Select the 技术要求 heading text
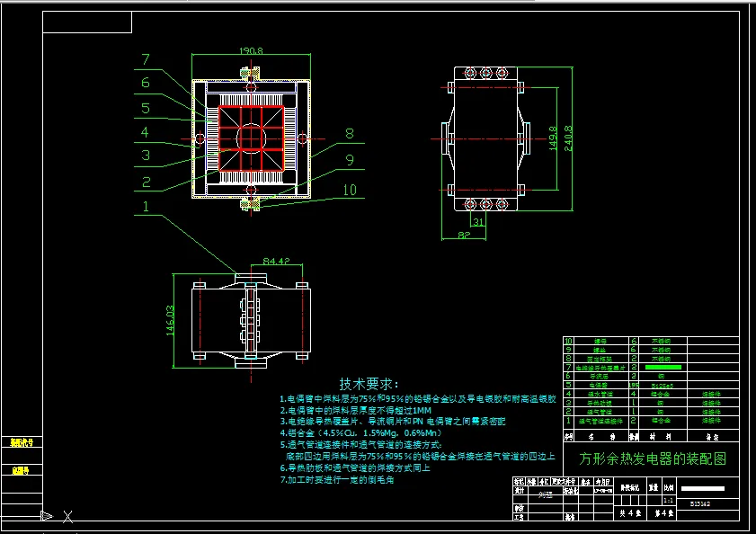 (x=369, y=384)
